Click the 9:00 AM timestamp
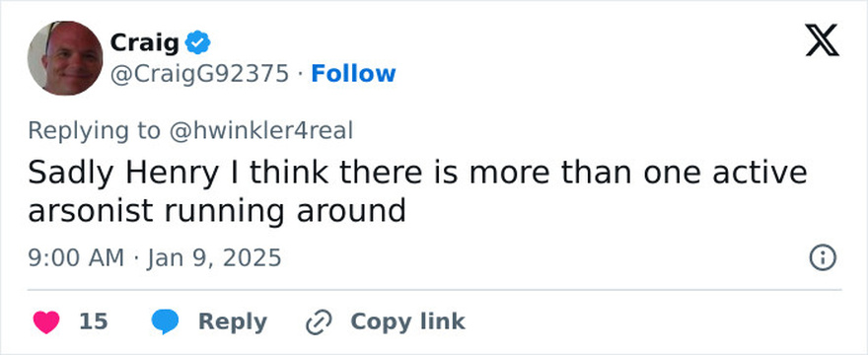This screenshot has width=868, height=355. point(76,258)
